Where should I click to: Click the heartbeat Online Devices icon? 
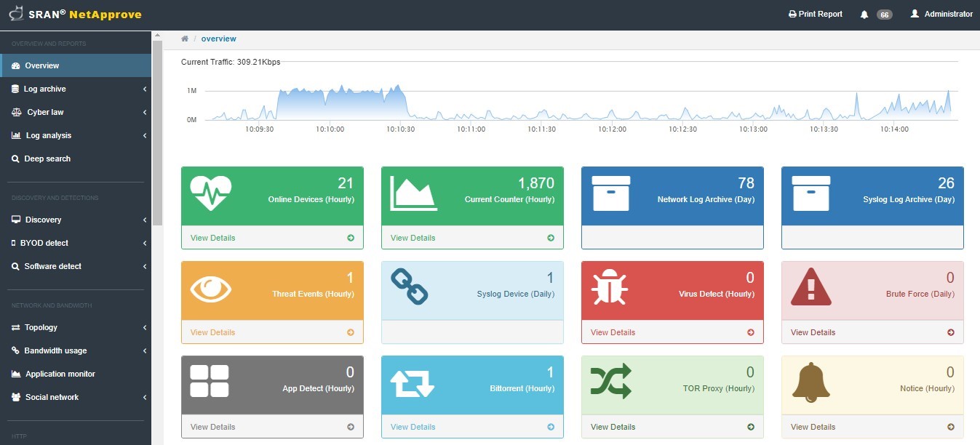(211, 193)
